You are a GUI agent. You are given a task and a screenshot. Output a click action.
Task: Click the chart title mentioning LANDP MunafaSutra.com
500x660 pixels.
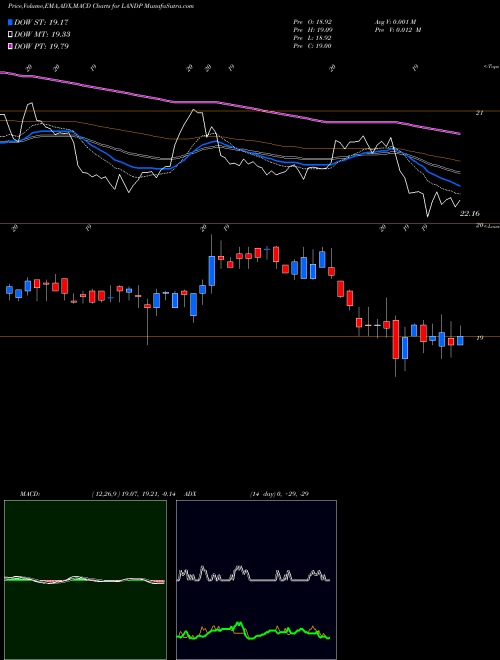point(101,6)
